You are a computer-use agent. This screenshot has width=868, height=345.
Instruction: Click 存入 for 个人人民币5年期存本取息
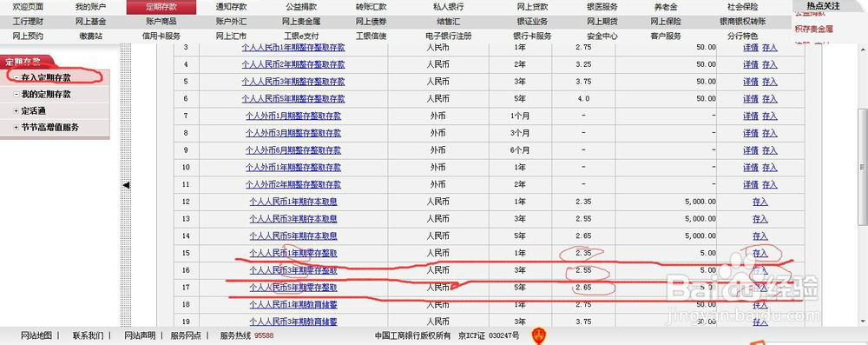coord(760,236)
